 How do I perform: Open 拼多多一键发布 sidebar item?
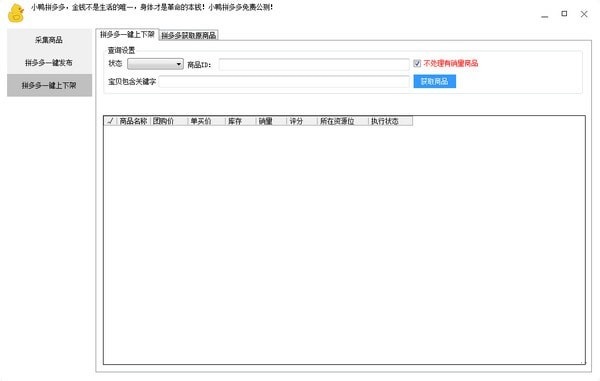pos(49,63)
